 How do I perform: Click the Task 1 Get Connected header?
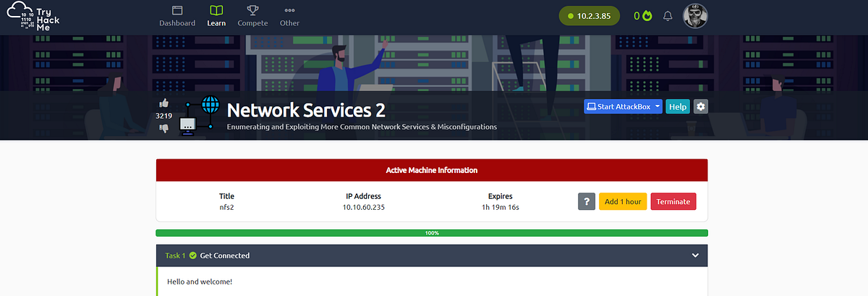pos(432,255)
